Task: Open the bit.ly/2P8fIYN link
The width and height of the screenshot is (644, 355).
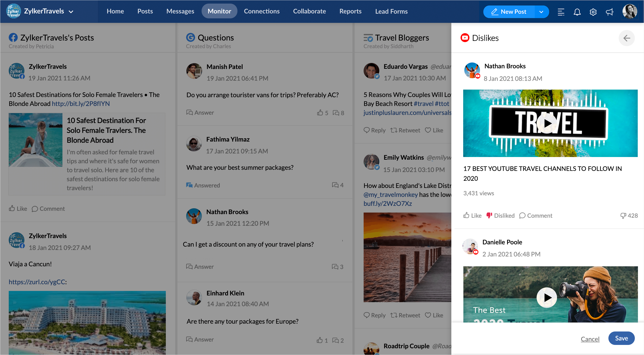Action: (x=81, y=103)
